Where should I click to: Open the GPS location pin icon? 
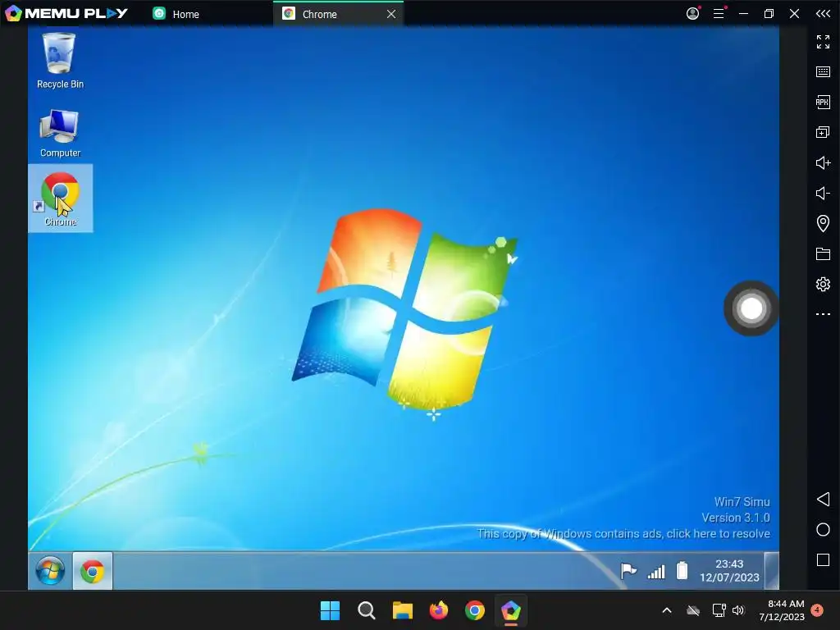tap(823, 223)
